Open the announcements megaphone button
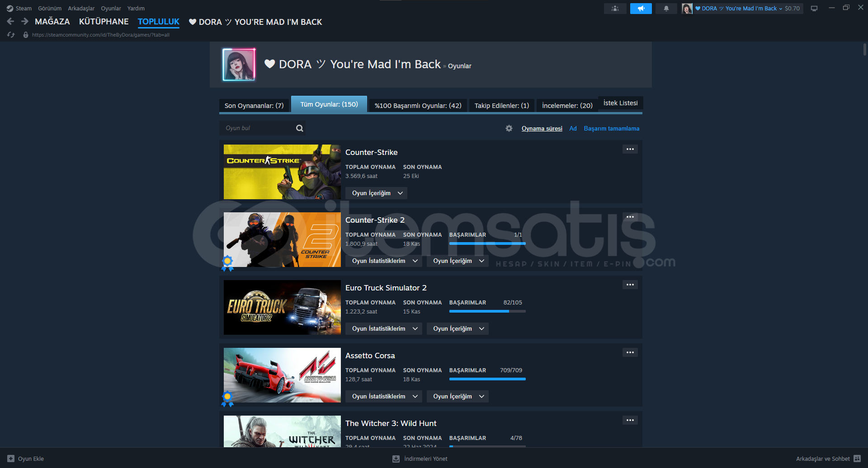 pos(641,9)
